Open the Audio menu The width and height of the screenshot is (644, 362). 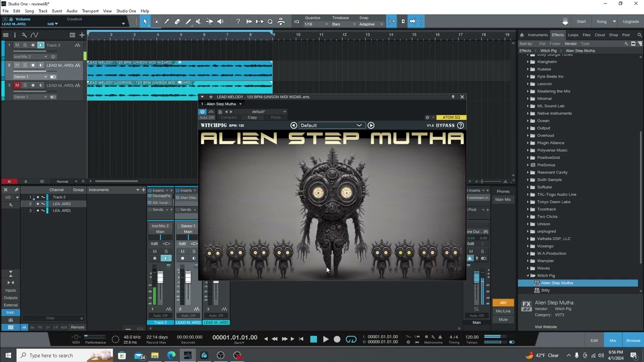72,11
